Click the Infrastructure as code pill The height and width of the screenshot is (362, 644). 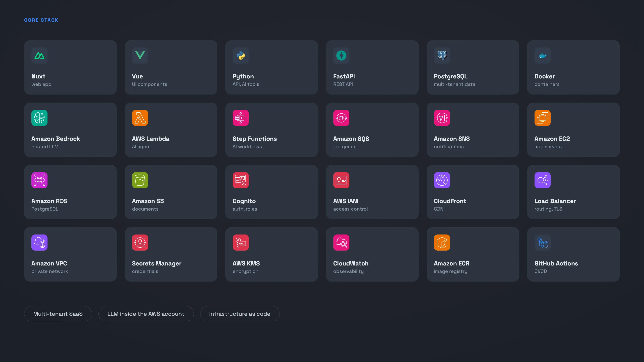click(240, 314)
